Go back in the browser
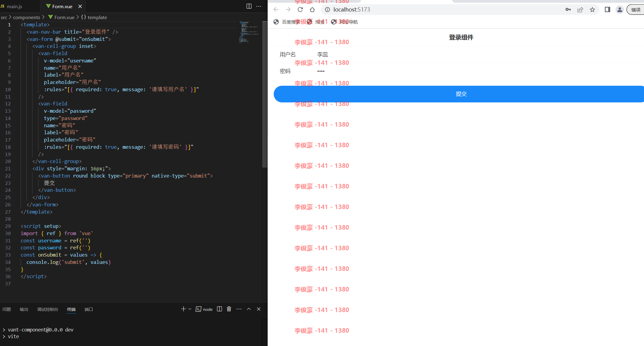 (x=276, y=10)
